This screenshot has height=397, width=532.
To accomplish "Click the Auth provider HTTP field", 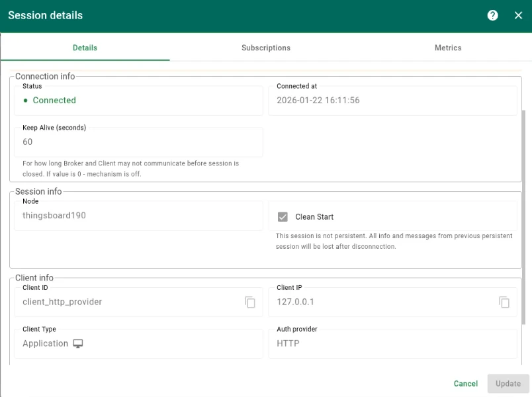I will [x=392, y=343].
